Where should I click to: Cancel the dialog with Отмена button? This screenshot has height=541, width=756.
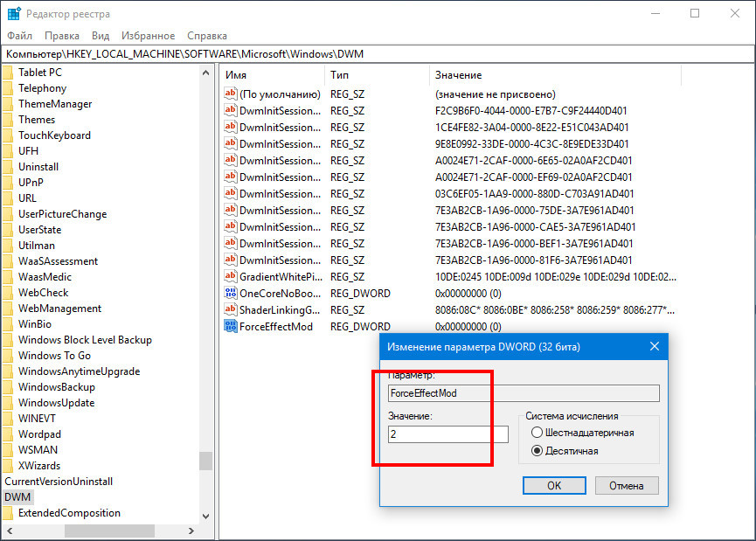tap(627, 486)
